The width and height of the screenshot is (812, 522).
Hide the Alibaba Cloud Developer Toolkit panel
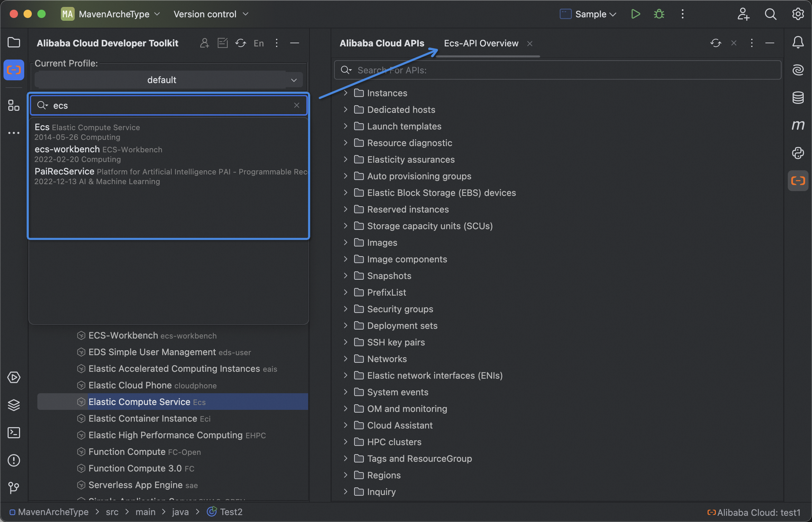click(295, 43)
